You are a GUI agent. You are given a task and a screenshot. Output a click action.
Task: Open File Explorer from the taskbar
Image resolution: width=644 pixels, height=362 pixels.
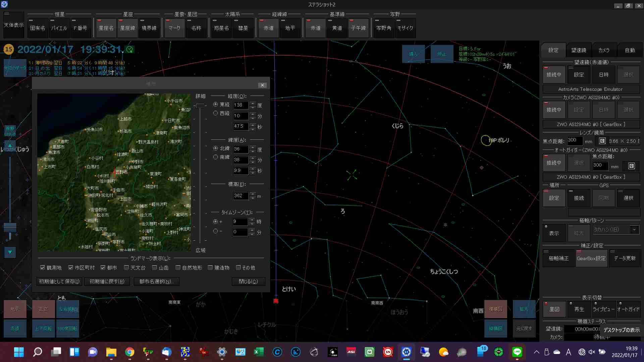click(x=111, y=352)
